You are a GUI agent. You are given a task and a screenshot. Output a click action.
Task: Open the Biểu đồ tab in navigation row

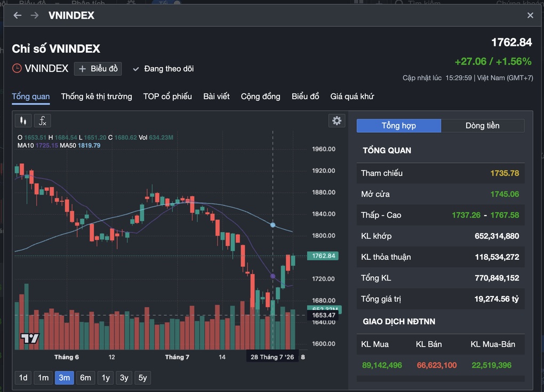coord(305,97)
